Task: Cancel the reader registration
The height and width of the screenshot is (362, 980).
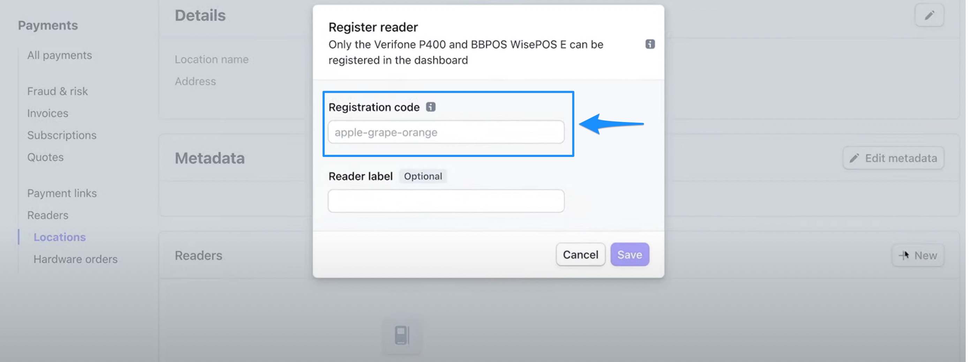Action: 580,254
